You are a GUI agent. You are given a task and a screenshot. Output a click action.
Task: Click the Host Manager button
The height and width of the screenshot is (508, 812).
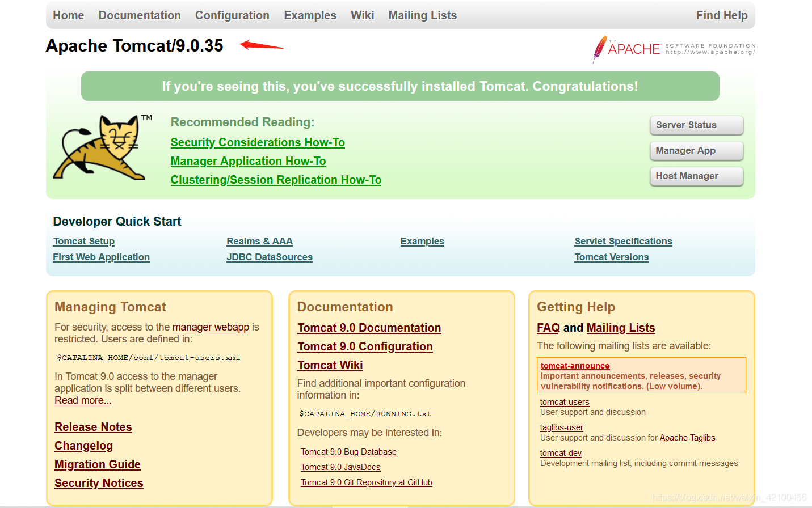pos(696,176)
